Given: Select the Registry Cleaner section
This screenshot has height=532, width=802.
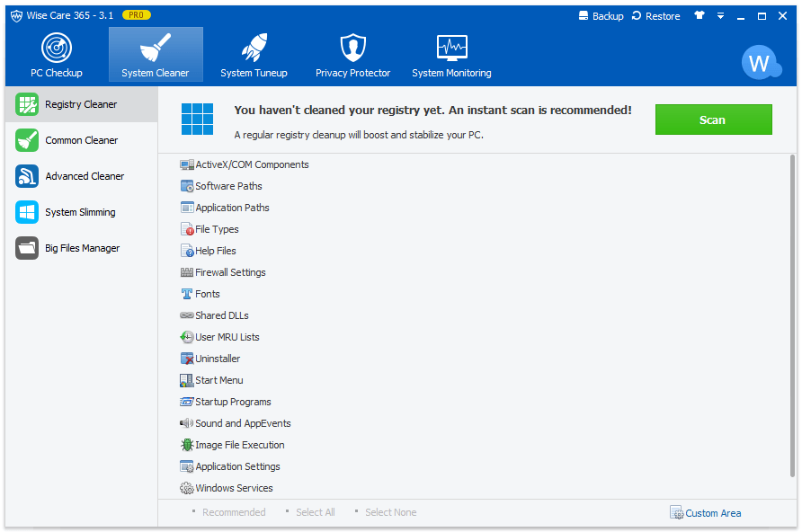Looking at the screenshot, I should click(x=81, y=104).
